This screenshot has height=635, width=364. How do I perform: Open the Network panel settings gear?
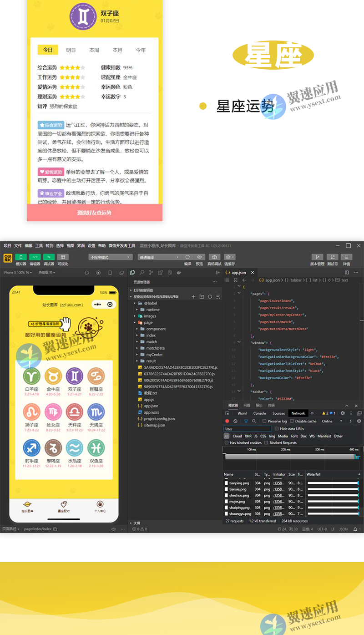359,421
